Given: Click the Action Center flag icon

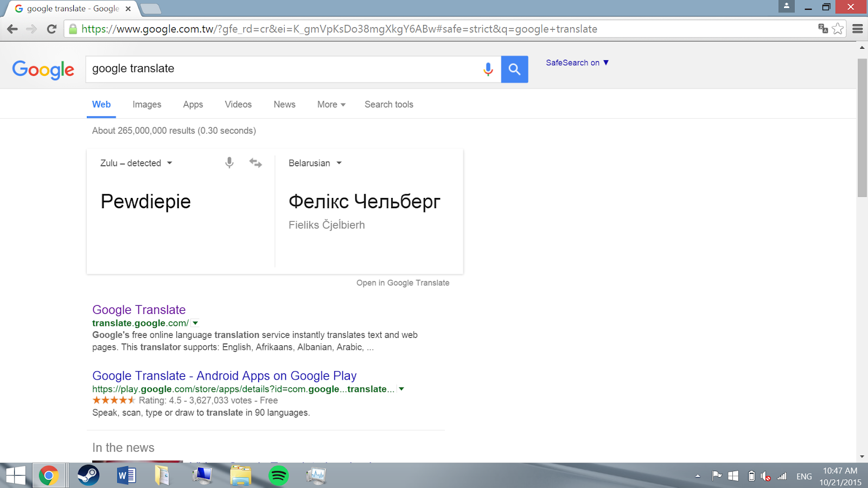Looking at the screenshot, I should (717, 476).
